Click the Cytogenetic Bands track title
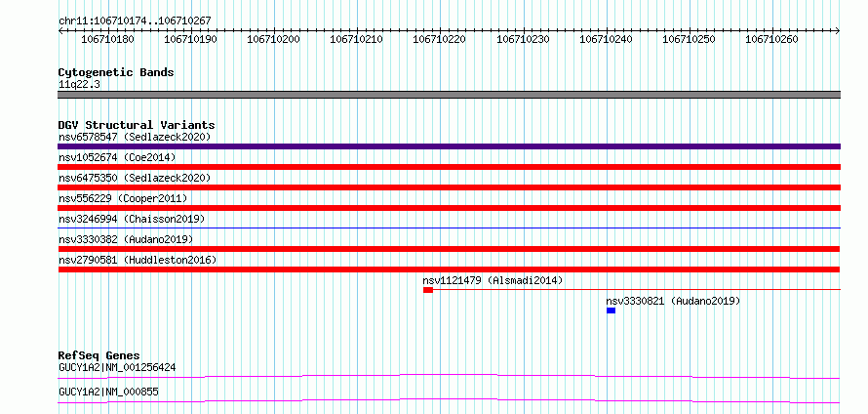The width and height of the screenshot is (868, 414). [x=116, y=72]
